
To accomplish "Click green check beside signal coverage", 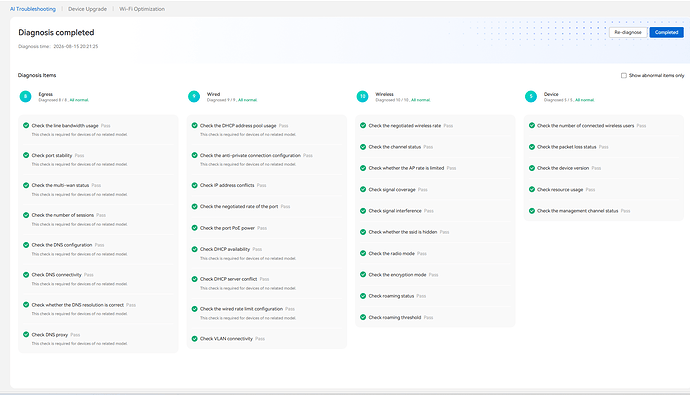I will pos(363,190).
